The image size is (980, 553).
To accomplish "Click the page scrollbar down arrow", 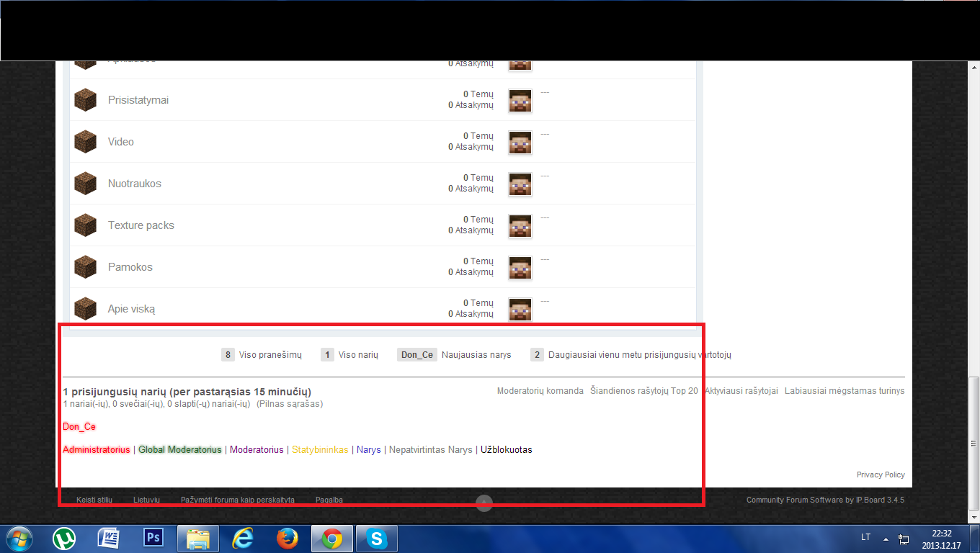I will pos(974,517).
